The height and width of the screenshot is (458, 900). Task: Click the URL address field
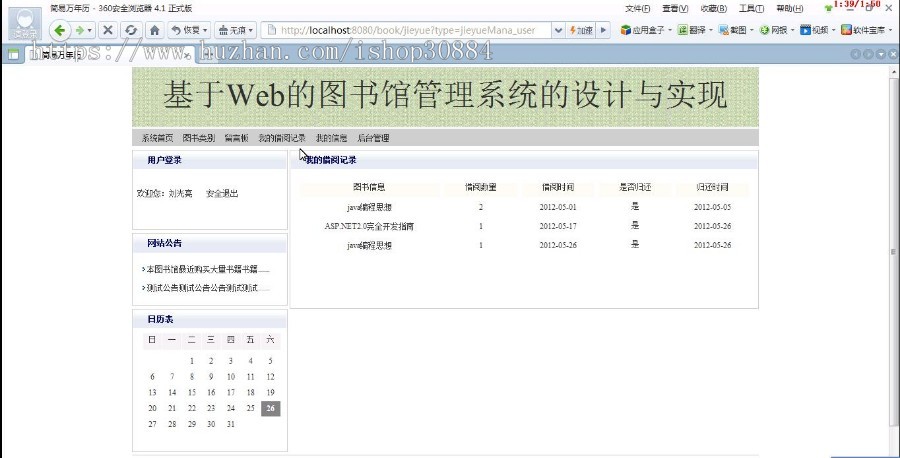[x=408, y=30]
